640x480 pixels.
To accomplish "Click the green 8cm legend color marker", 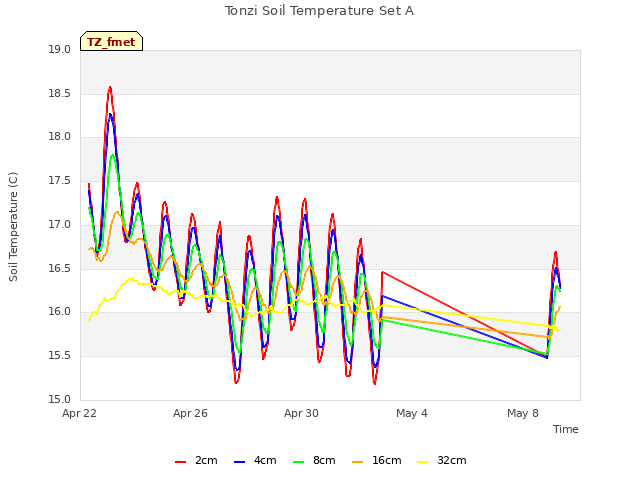I will pyautogui.click(x=299, y=462).
